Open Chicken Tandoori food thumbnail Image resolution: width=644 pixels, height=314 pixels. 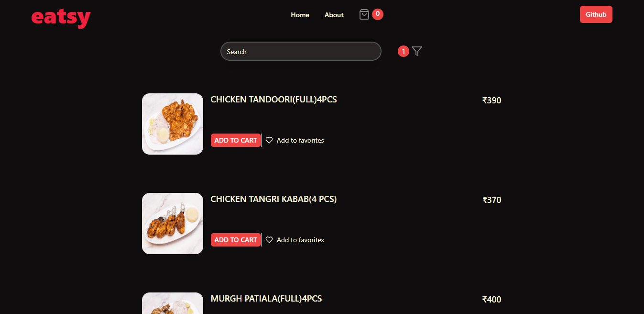173,124
